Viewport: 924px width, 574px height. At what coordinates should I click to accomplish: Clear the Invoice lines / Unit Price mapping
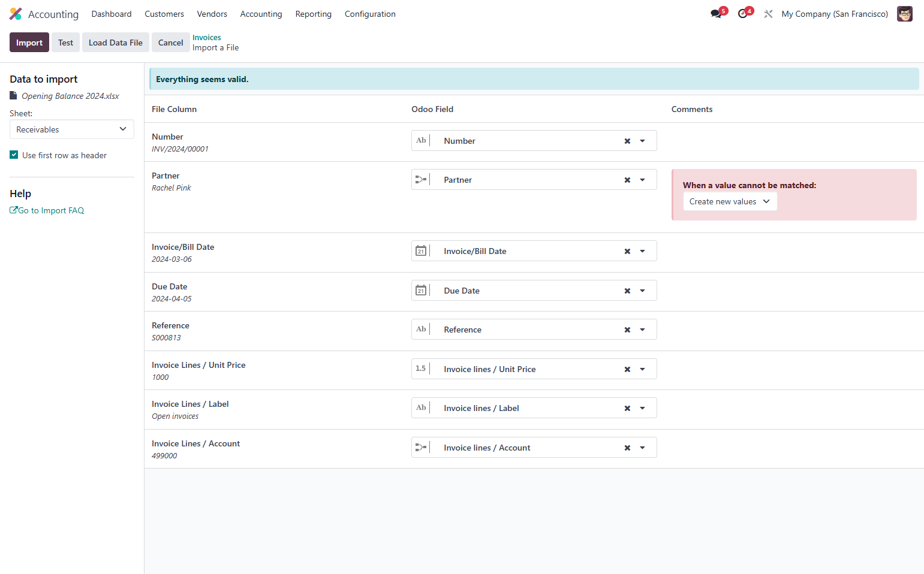pos(627,370)
